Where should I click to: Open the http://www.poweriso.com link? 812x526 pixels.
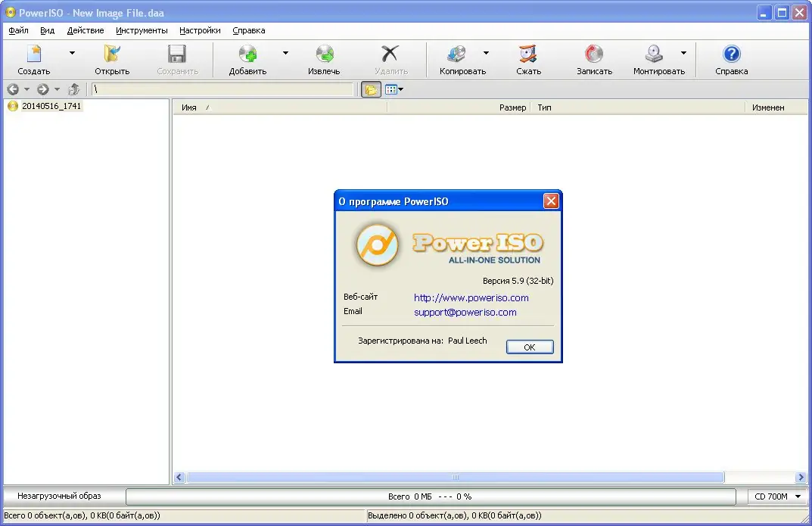[471, 297]
